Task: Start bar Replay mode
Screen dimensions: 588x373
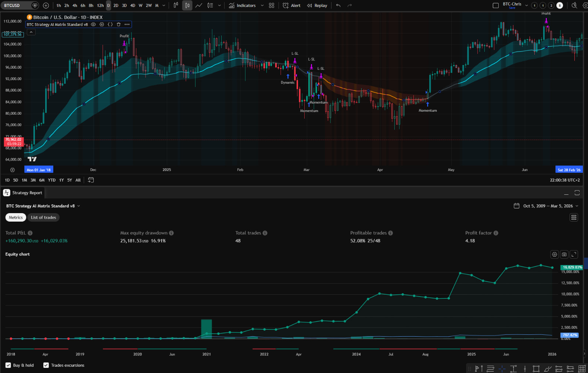Action: tap(317, 6)
